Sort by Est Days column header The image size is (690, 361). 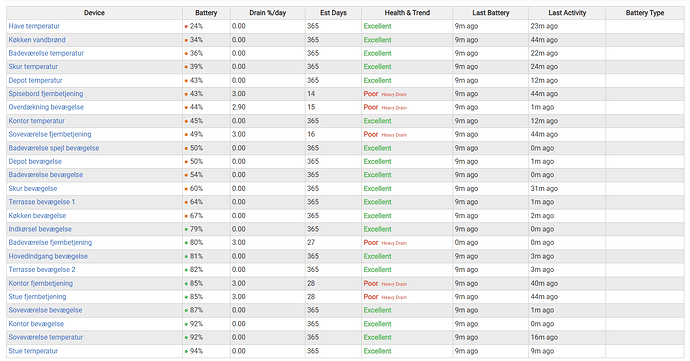[333, 13]
